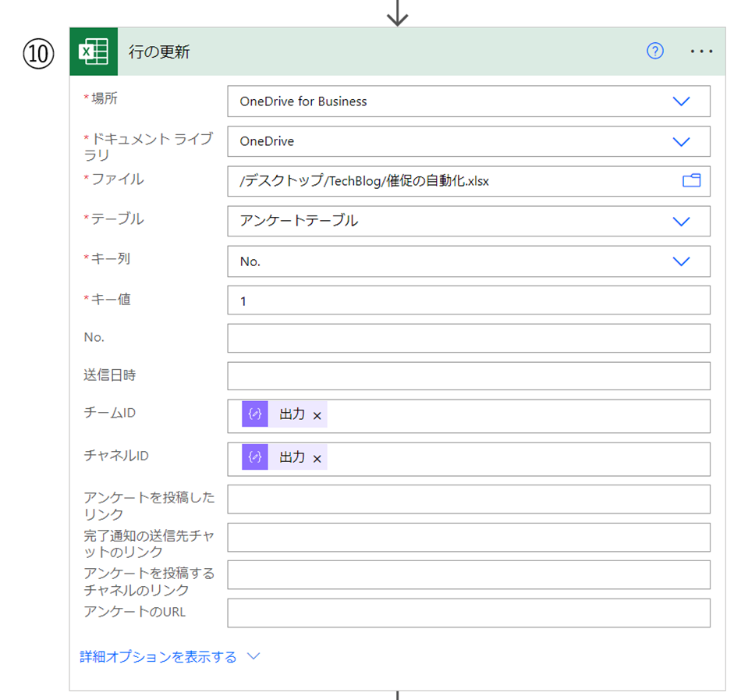Expand the キー列 dropdown
The image size is (748, 700).
(x=681, y=261)
